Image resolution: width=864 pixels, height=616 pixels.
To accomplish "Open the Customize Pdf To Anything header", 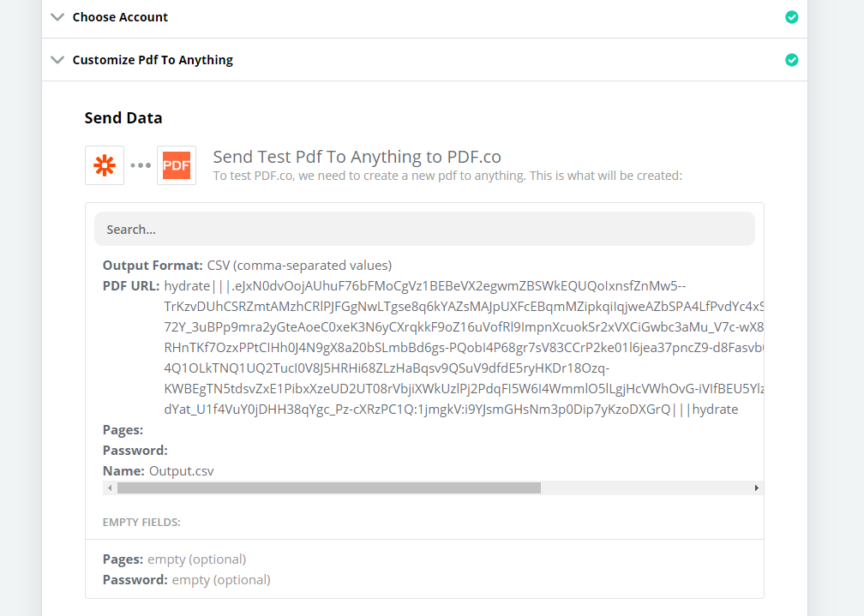I will click(424, 59).
